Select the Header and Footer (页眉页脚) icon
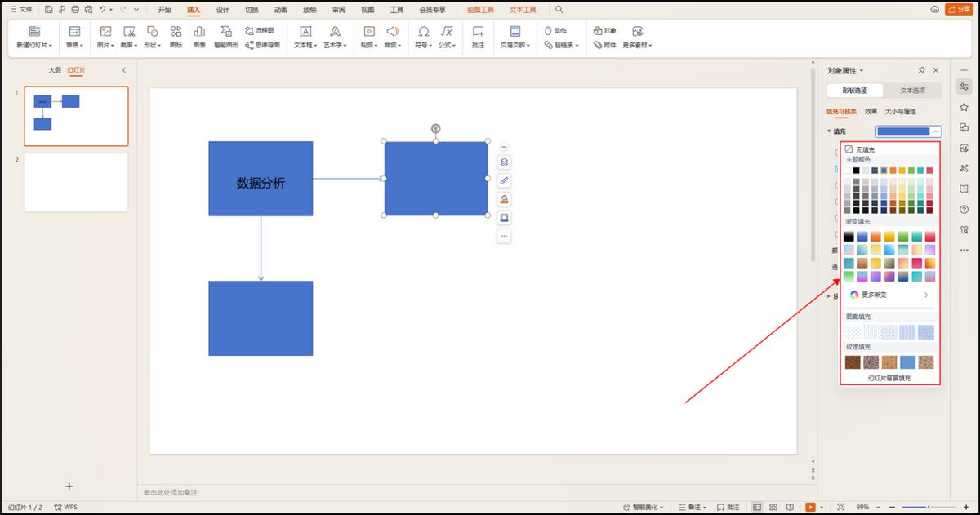 515,36
